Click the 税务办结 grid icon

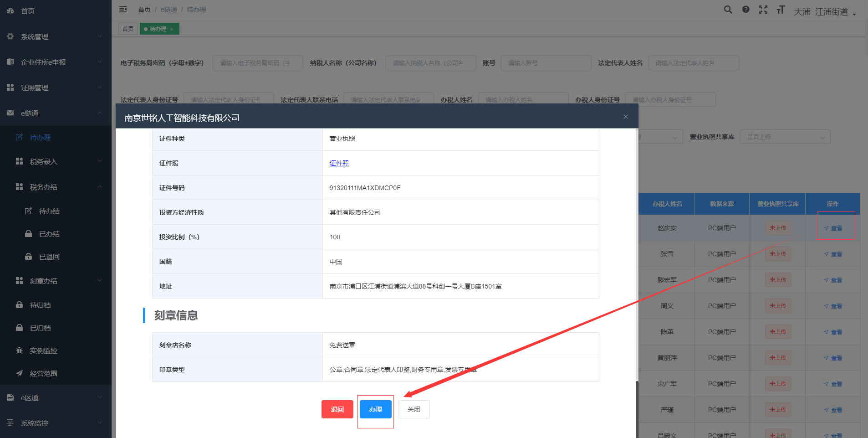[19, 186]
